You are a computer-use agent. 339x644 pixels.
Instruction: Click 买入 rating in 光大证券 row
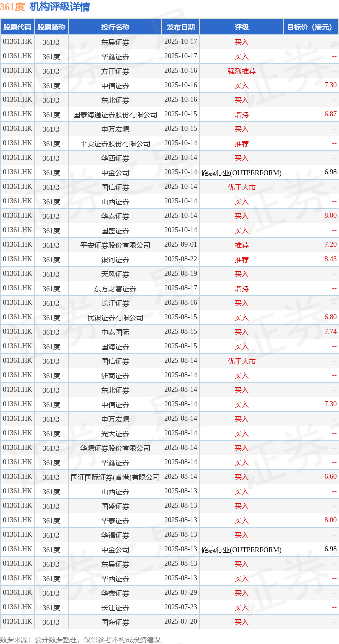(x=242, y=434)
